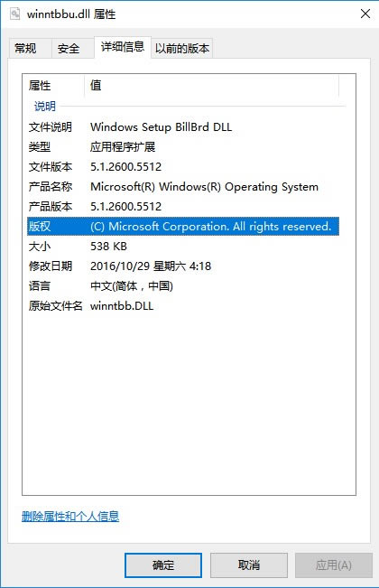The width and height of the screenshot is (379, 588).
Task: Select the 文件版本 row
Action: pos(183,167)
